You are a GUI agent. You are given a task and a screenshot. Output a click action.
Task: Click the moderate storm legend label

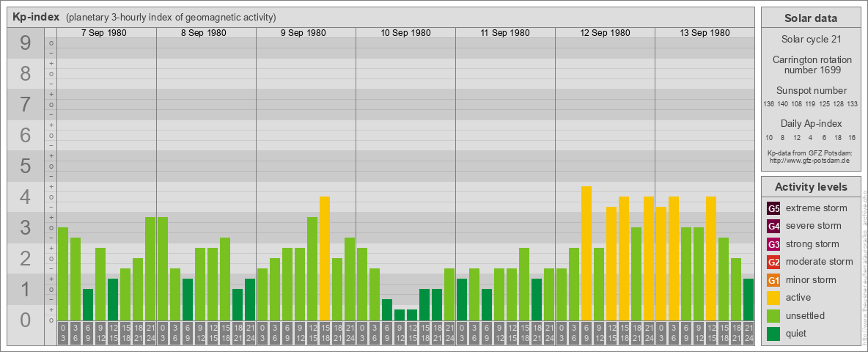pyautogui.click(x=820, y=261)
